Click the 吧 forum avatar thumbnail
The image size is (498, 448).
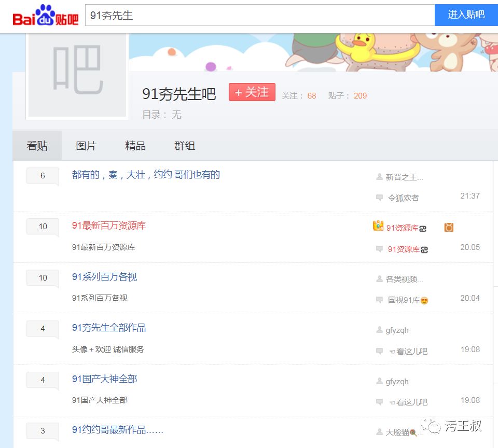tap(77, 76)
